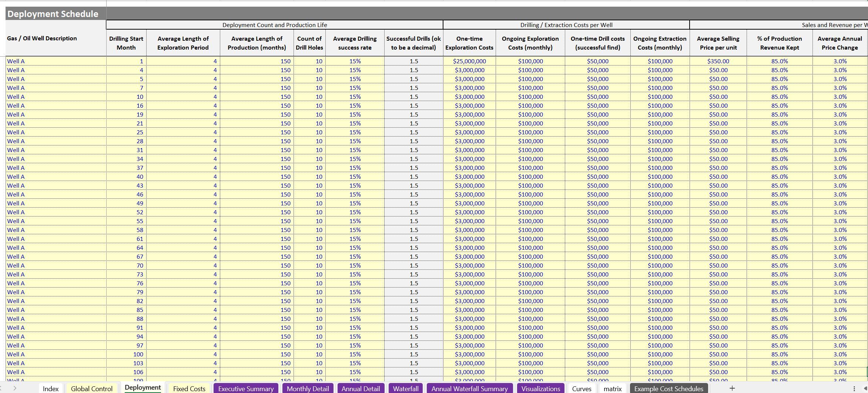Select the $350.00 selling price cell
This screenshot has height=393, width=868.
tap(718, 61)
